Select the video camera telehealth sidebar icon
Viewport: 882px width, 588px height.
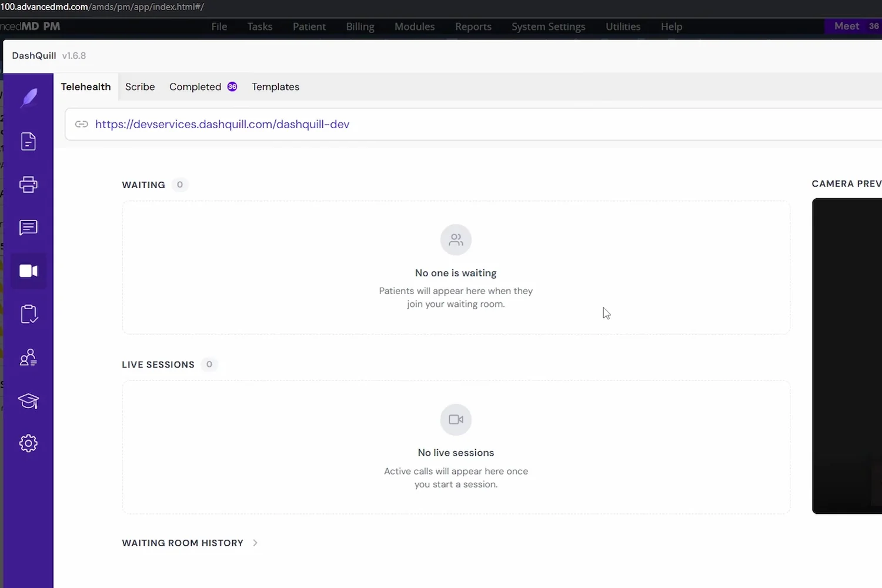(x=28, y=270)
